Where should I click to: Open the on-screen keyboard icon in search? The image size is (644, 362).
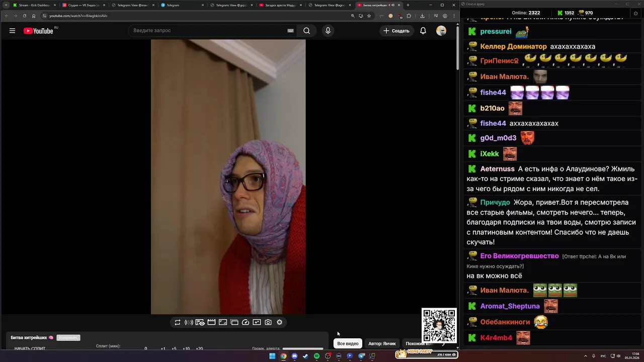coord(290,31)
